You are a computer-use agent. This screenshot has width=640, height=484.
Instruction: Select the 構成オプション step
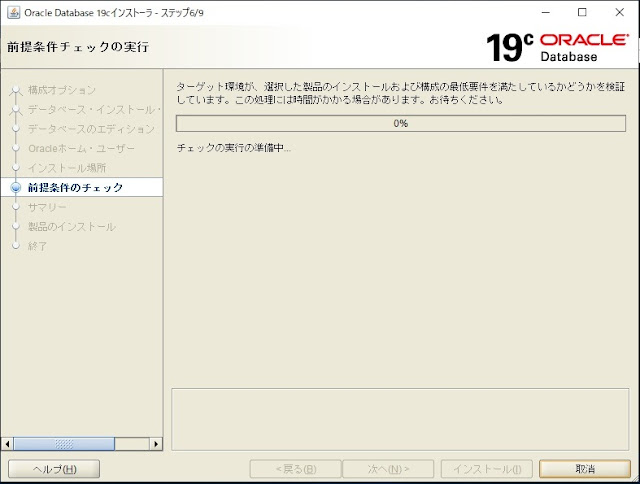pyautogui.click(x=62, y=90)
